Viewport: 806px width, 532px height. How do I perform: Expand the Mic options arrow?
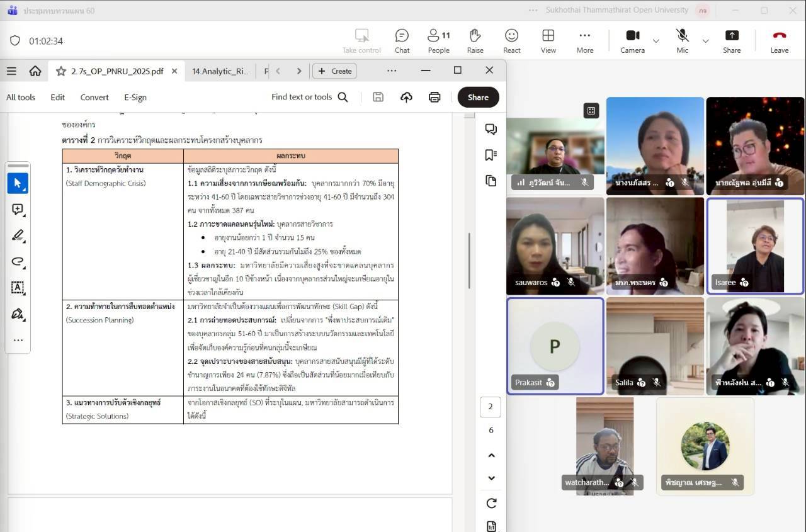(705, 41)
